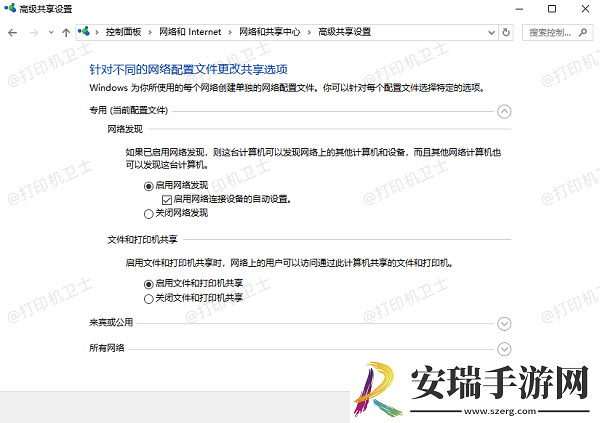The image size is (600, 423).
Task: Expand the 所有网络 section
Action: (x=504, y=349)
